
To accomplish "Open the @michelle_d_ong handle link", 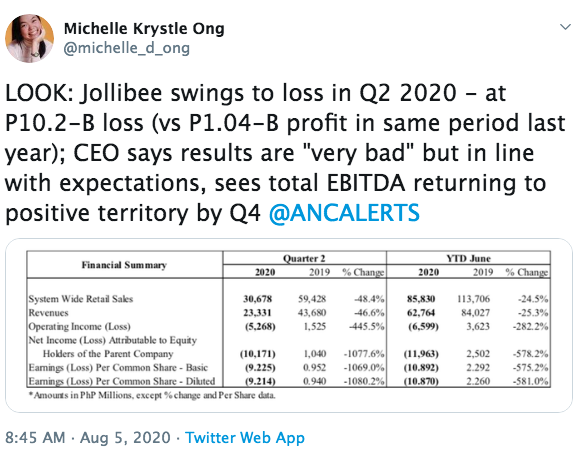I will click(x=127, y=48).
